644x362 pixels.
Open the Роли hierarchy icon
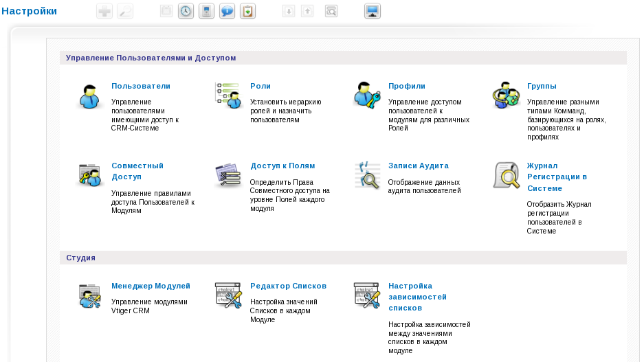pyautogui.click(x=228, y=95)
